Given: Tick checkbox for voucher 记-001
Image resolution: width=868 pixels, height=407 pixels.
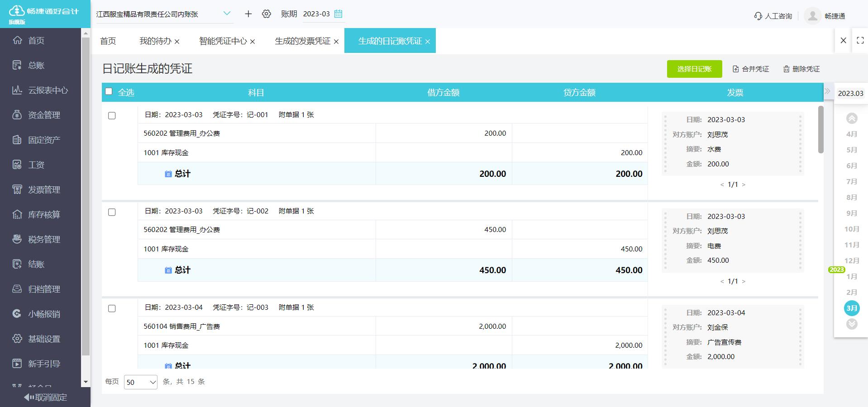Looking at the screenshot, I should click(112, 116).
